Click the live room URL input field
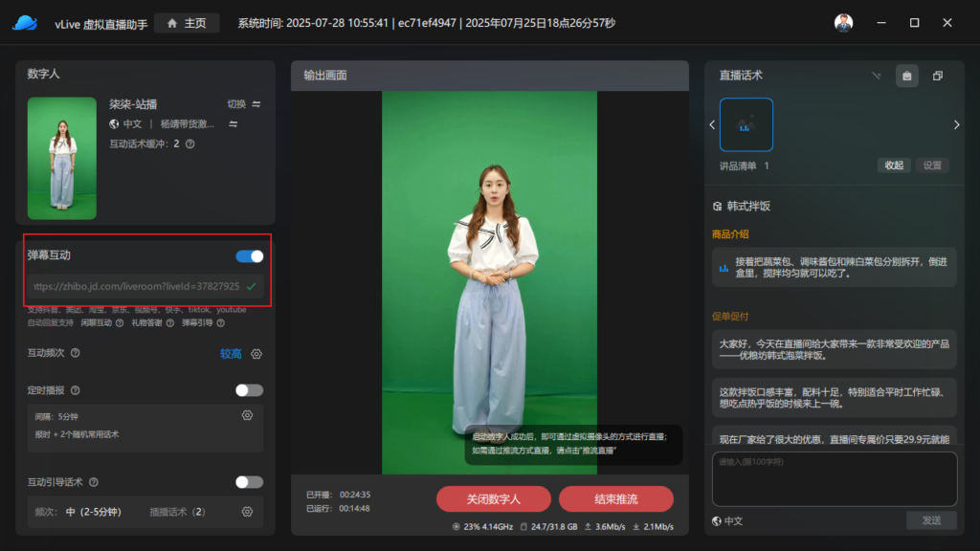This screenshot has width=980, height=551. pyautogui.click(x=134, y=286)
